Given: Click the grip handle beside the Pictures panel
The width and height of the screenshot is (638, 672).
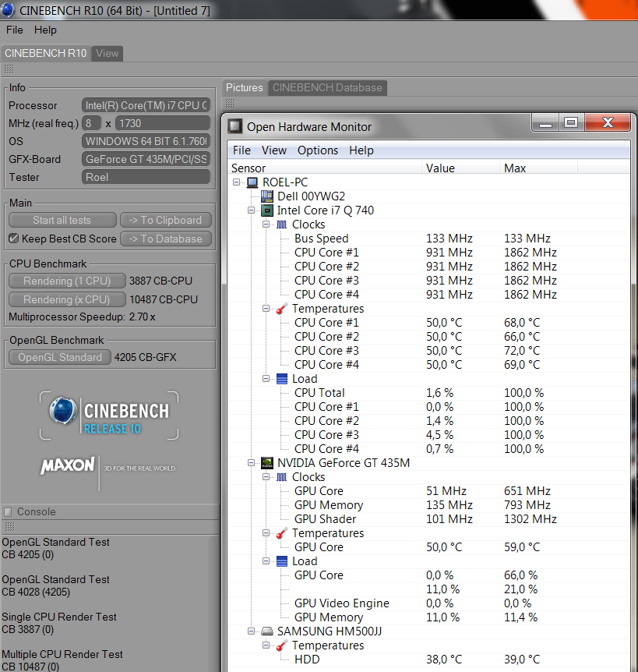Looking at the screenshot, I should pos(231,103).
